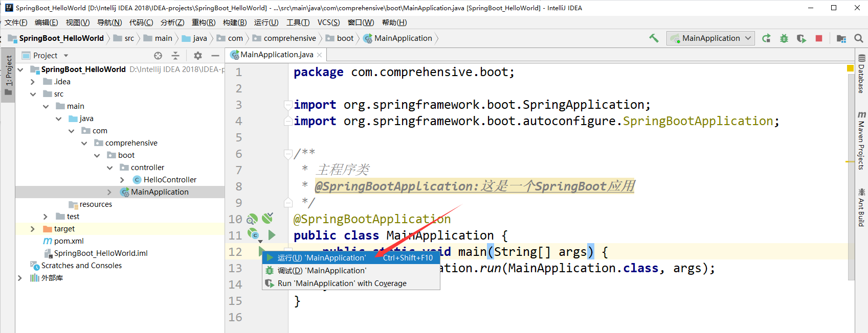Open the Ant Build tool window
The image size is (868, 333).
tap(861, 207)
